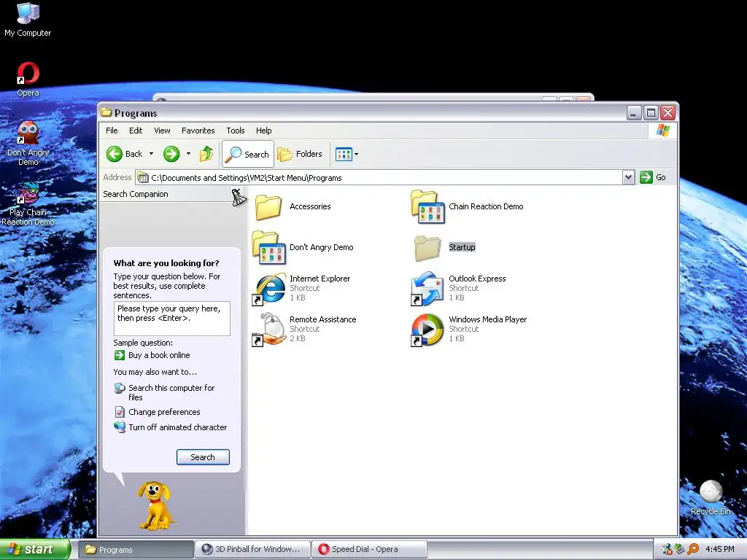Screen dimensions: 747x560
Task: Go up one folder level
Action: pyautogui.click(x=206, y=154)
